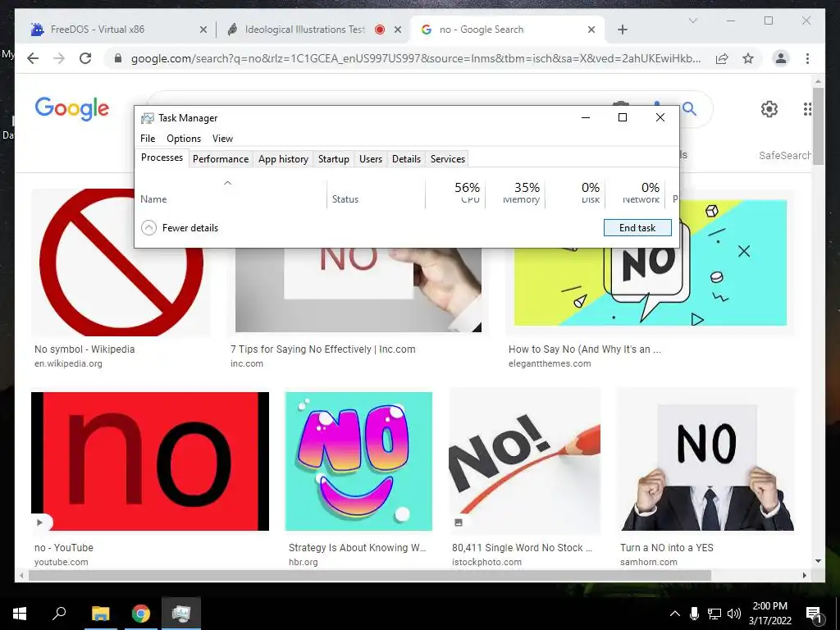Switch to the Performance tab
Image resolution: width=840 pixels, height=630 pixels.
pos(221,159)
